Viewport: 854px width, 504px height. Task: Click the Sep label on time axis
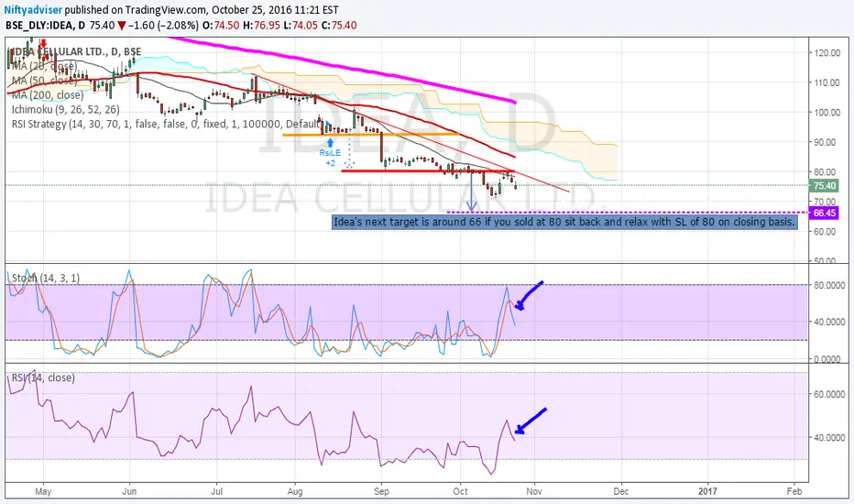[381, 491]
